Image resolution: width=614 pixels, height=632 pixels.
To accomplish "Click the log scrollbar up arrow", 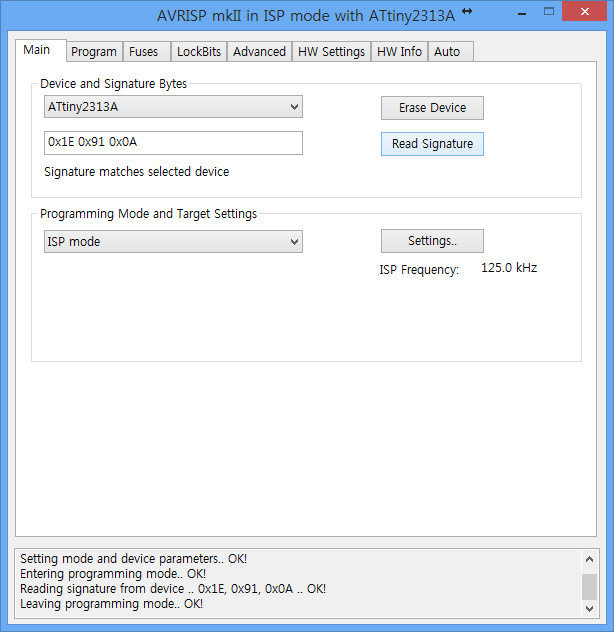I will click(589, 559).
